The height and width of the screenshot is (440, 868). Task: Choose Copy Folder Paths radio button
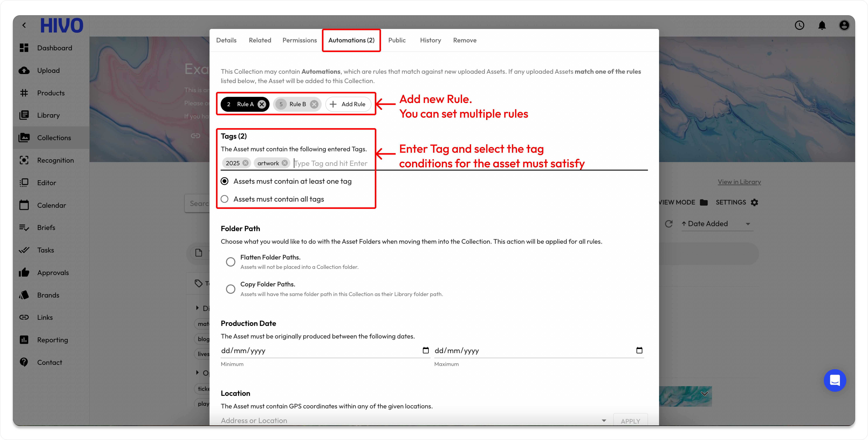coord(230,289)
